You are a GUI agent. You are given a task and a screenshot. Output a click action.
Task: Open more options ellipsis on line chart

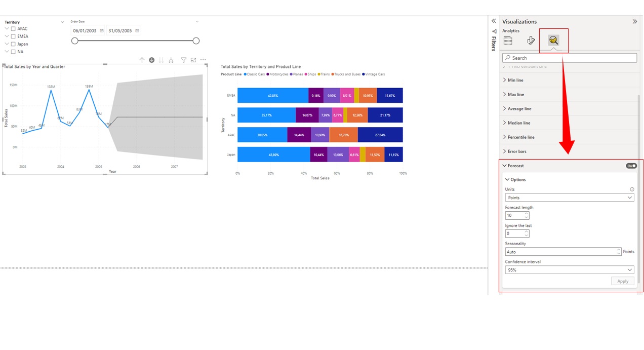(203, 60)
